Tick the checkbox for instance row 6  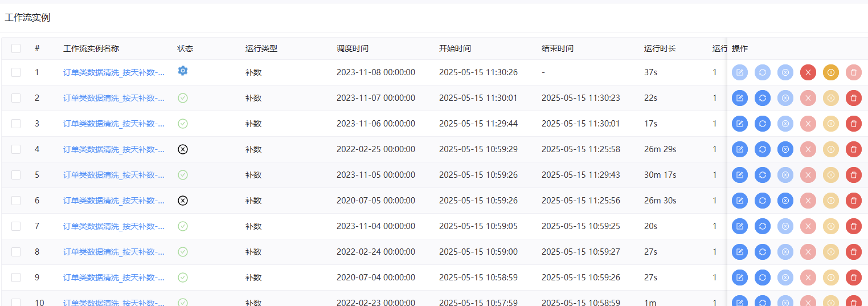(16, 201)
